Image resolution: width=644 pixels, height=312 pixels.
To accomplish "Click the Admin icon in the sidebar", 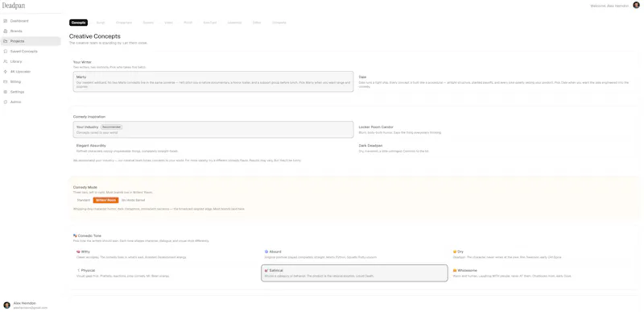I will tap(6, 102).
